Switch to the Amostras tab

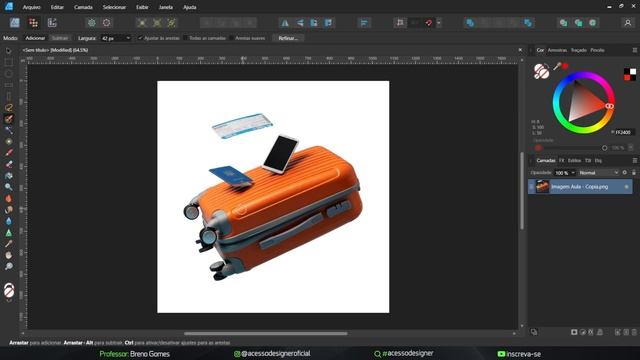pos(557,50)
